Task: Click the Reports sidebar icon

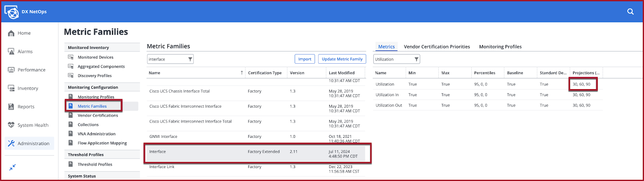Action: pos(11,107)
